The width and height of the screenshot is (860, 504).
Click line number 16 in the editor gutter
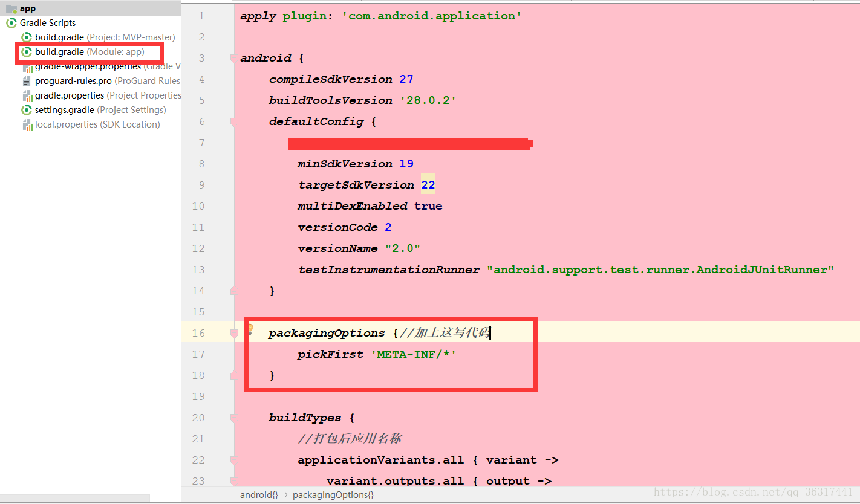(x=198, y=332)
